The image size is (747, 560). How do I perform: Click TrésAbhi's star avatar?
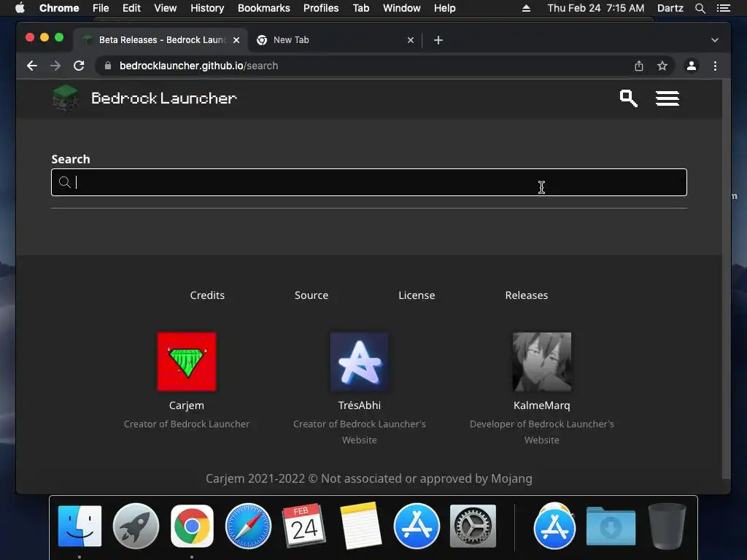pos(360,362)
